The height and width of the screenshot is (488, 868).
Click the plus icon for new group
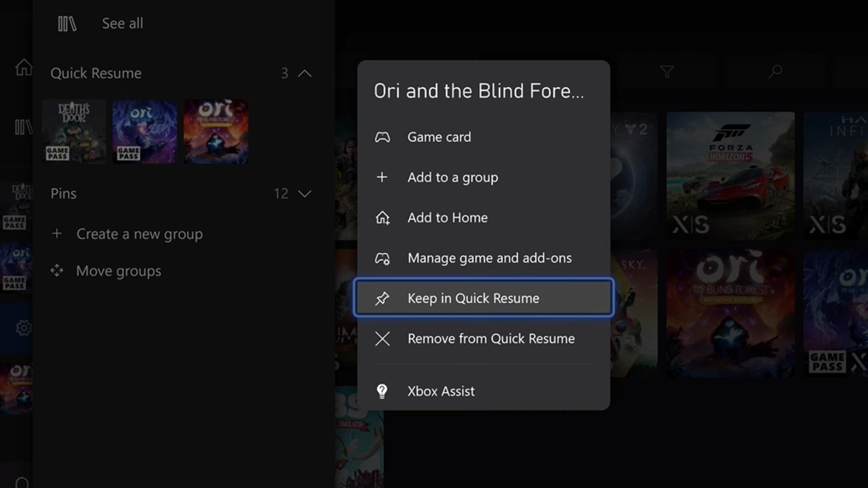click(x=57, y=234)
